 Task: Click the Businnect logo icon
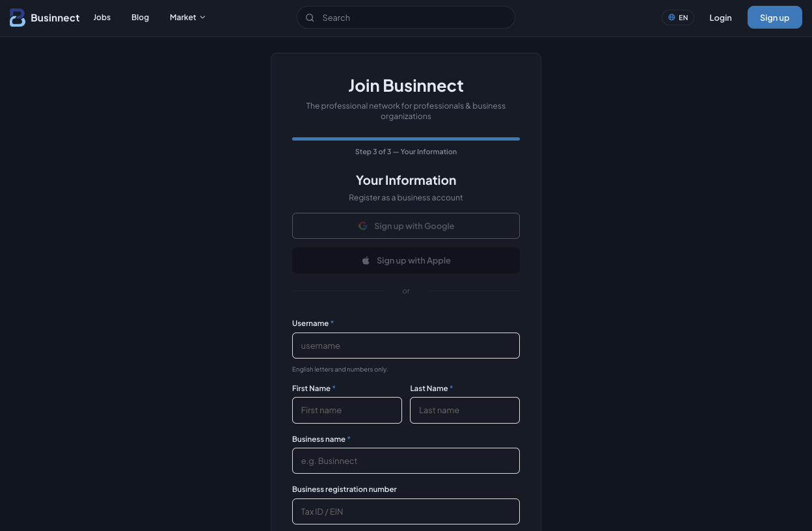pyautogui.click(x=18, y=18)
